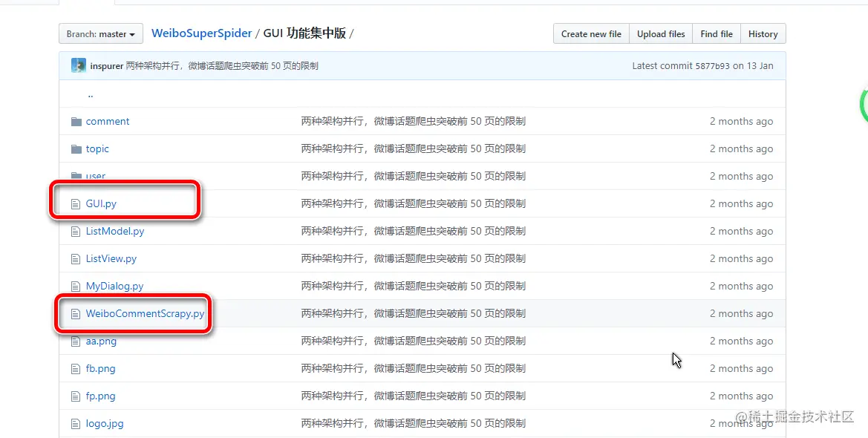Image resolution: width=868 pixels, height=438 pixels.
Task: Open the commit message in the fp.png row
Action: 414,396
